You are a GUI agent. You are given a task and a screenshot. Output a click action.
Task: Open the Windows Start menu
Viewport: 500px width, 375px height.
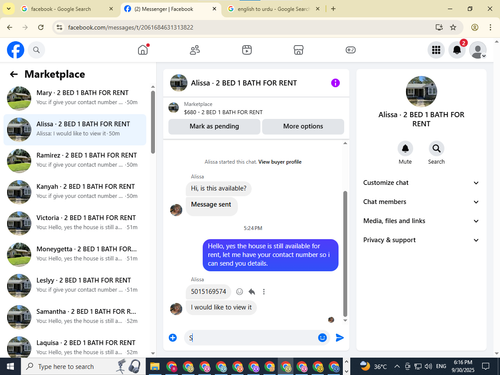pos(10,367)
